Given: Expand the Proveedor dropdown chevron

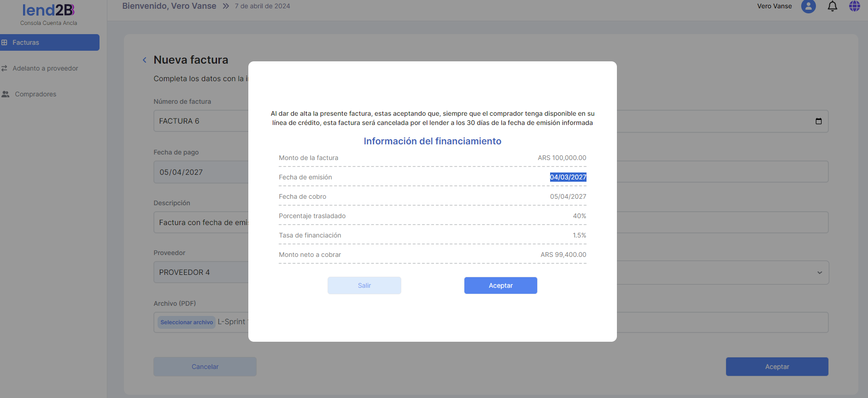Looking at the screenshot, I should coord(819,273).
